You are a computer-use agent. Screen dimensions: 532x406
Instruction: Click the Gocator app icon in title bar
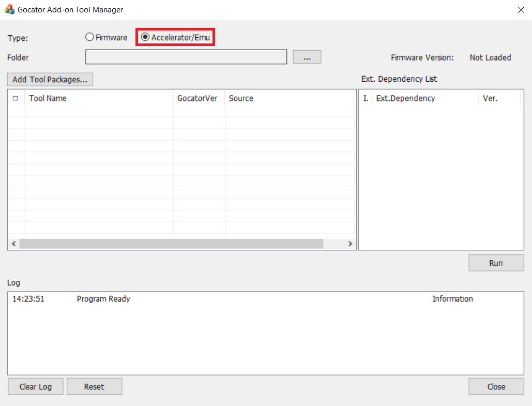click(x=9, y=9)
